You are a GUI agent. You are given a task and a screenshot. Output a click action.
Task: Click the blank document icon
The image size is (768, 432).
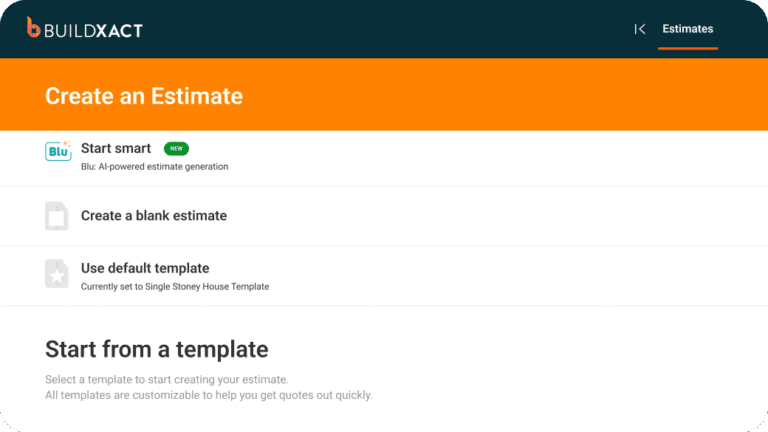(58, 216)
